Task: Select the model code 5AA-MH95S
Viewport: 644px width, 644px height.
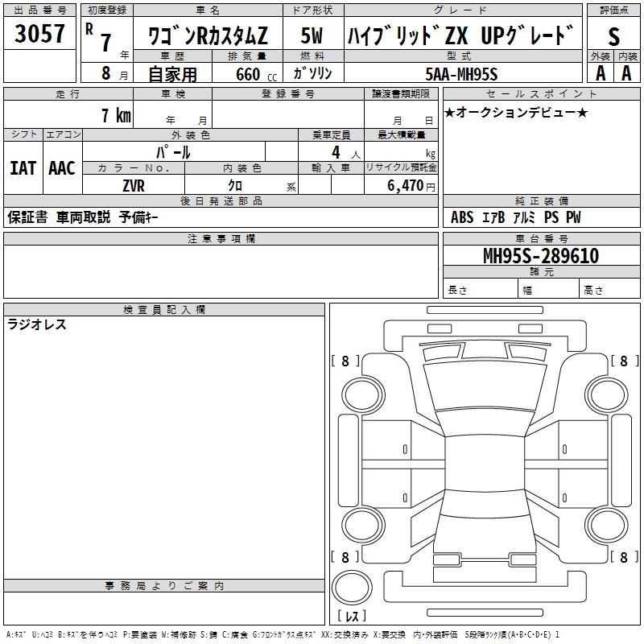Action: (x=462, y=73)
